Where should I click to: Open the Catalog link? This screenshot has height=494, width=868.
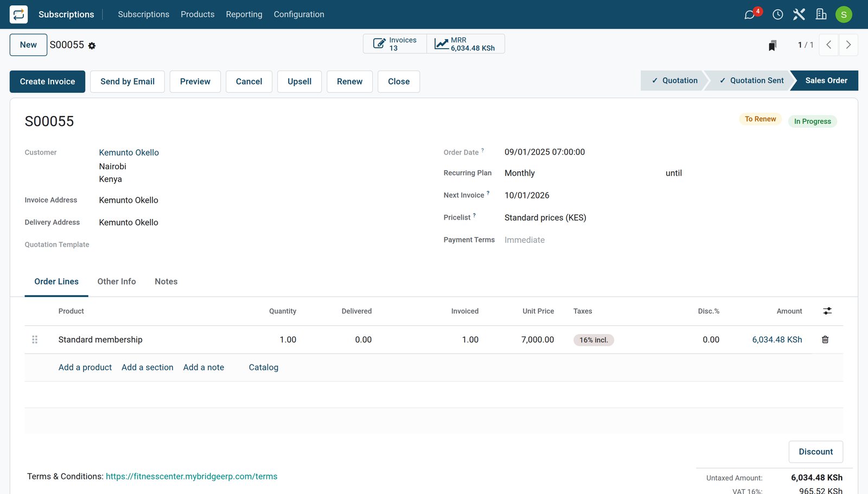tap(264, 367)
